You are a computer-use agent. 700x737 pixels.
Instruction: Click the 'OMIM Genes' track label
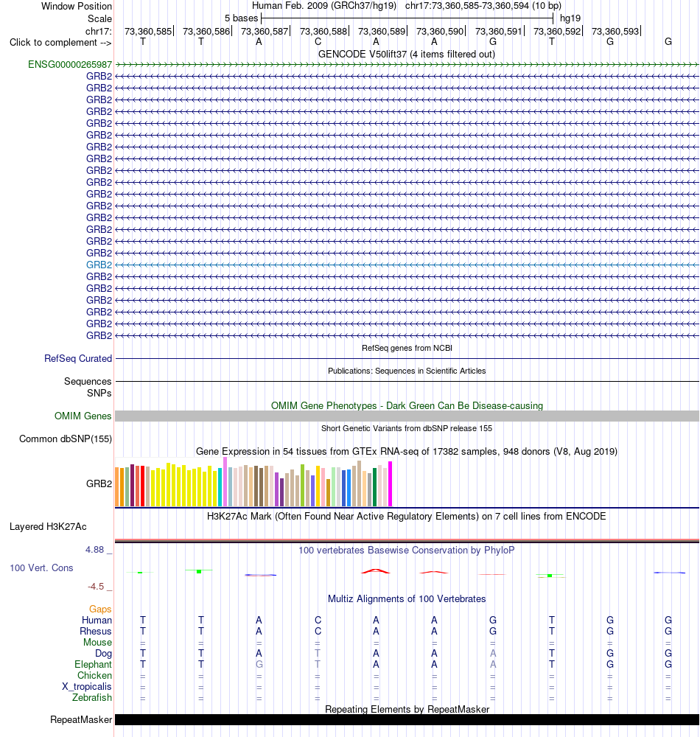coord(83,416)
